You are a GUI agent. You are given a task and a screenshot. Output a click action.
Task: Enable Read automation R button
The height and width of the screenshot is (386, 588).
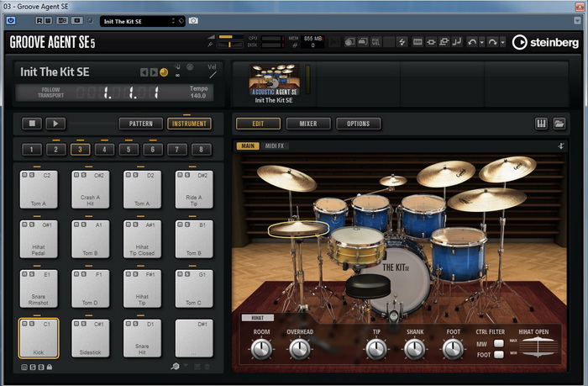tap(39, 21)
